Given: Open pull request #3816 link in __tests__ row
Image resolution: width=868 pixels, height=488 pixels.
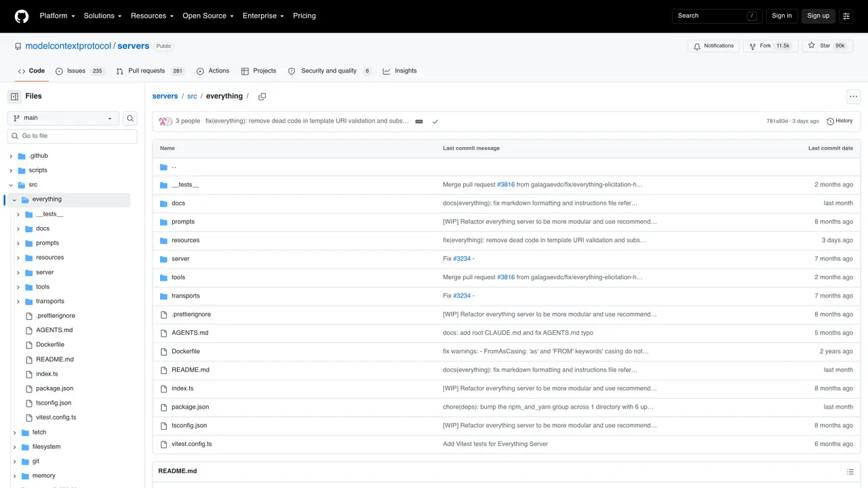Looking at the screenshot, I should click(x=506, y=185).
